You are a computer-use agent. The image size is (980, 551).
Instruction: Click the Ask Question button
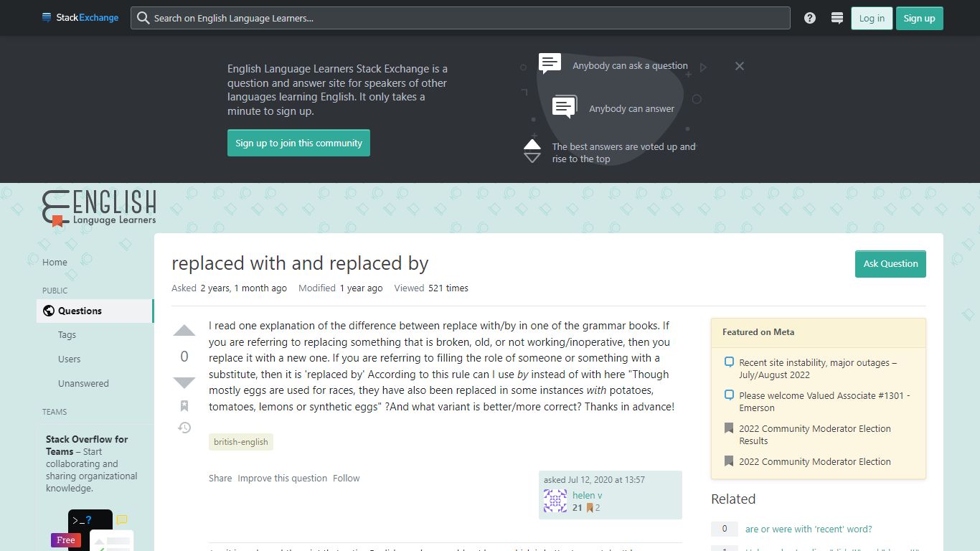tap(890, 263)
